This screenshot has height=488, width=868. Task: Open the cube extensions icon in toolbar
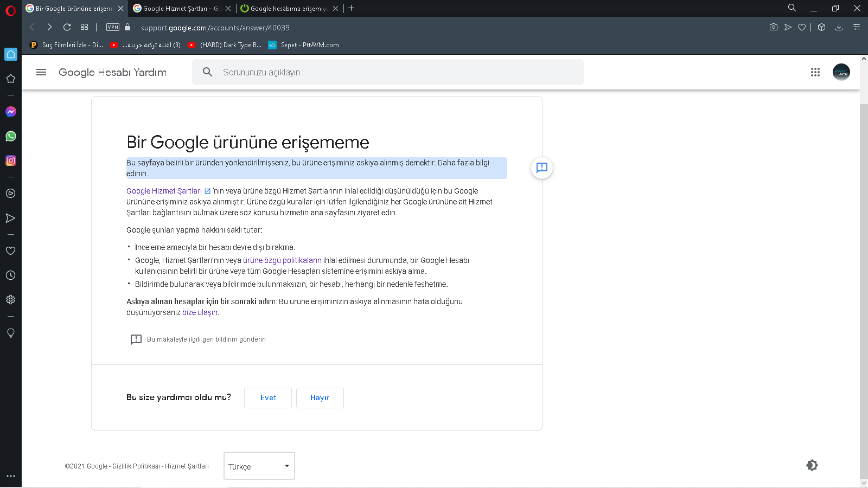(821, 27)
